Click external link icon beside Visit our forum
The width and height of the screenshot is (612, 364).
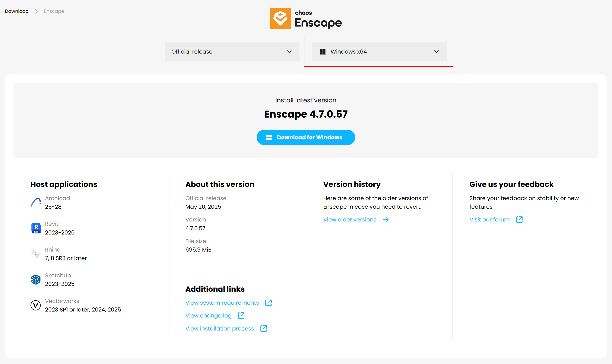coord(519,220)
